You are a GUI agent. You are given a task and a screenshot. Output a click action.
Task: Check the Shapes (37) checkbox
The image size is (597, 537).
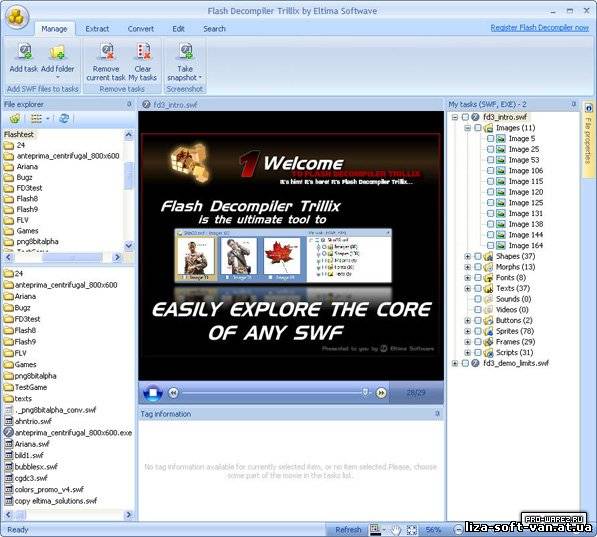(478, 256)
